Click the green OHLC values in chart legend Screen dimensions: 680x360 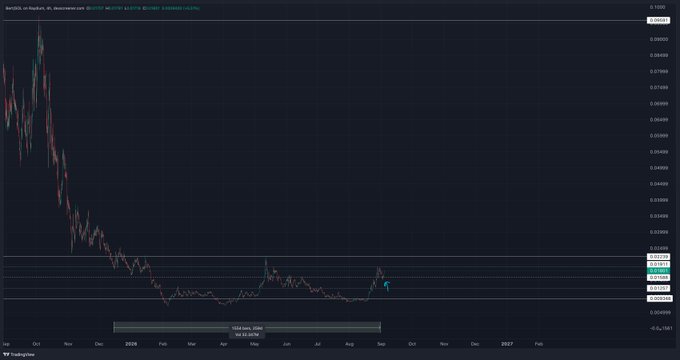click(x=143, y=8)
